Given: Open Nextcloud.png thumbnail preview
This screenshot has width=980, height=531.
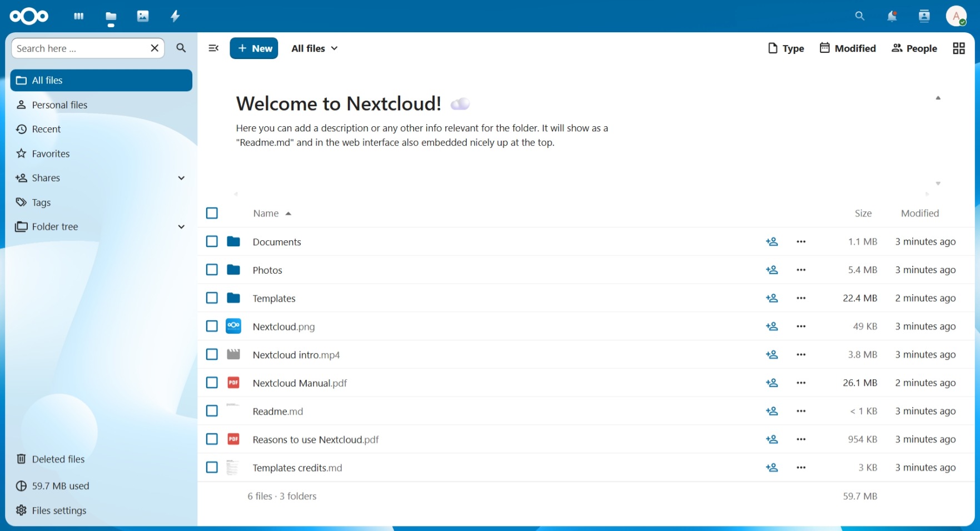Looking at the screenshot, I should pos(233,326).
